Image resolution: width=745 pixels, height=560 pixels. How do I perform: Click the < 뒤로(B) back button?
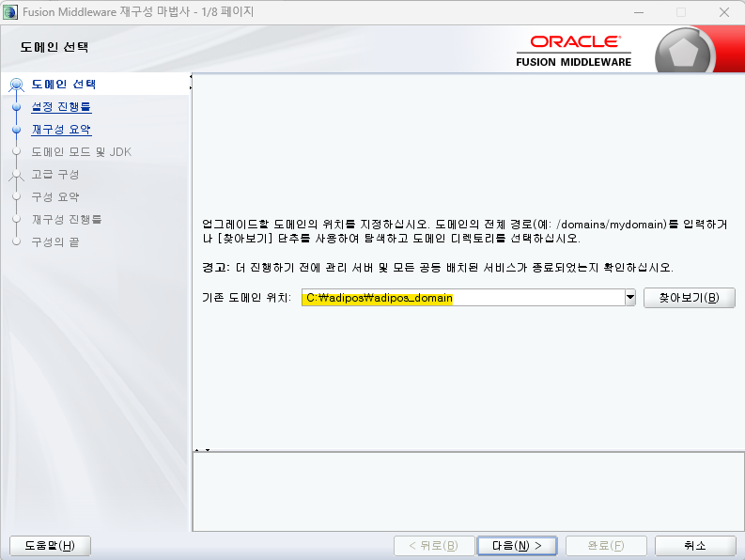(x=434, y=545)
